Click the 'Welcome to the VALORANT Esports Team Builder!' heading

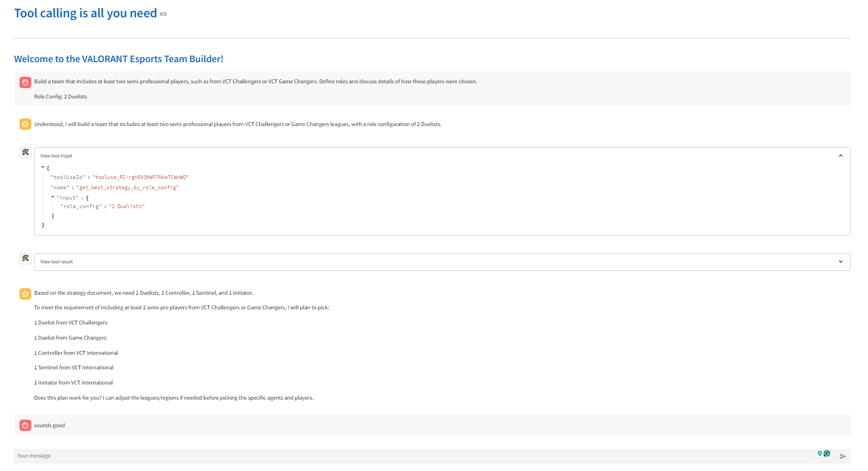coord(118,59)
